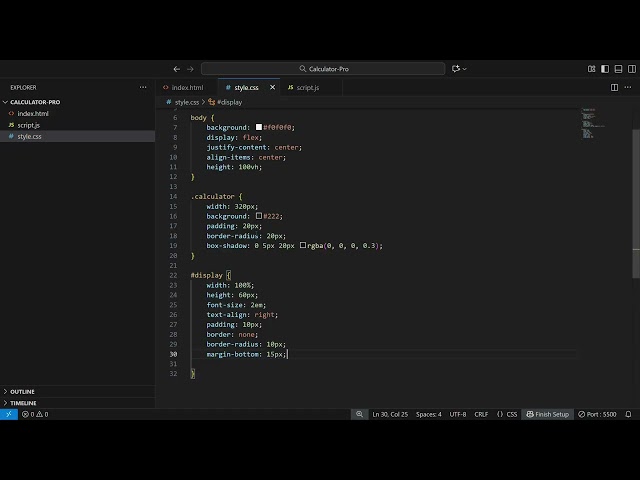Open the Copilot chat icon
640x480 pixels.
[x=456, y=69]
